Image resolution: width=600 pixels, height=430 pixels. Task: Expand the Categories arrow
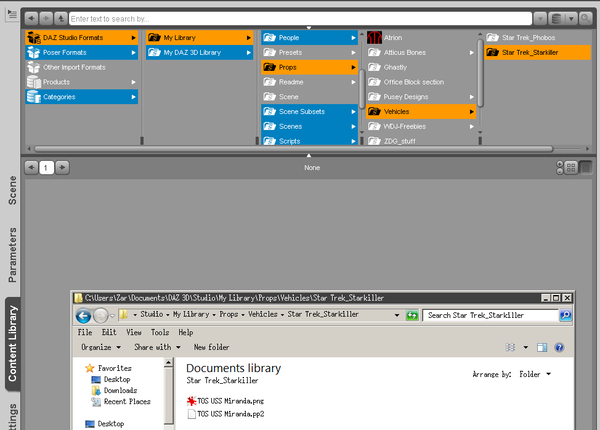pyautogui.click(x=133, y=97)
